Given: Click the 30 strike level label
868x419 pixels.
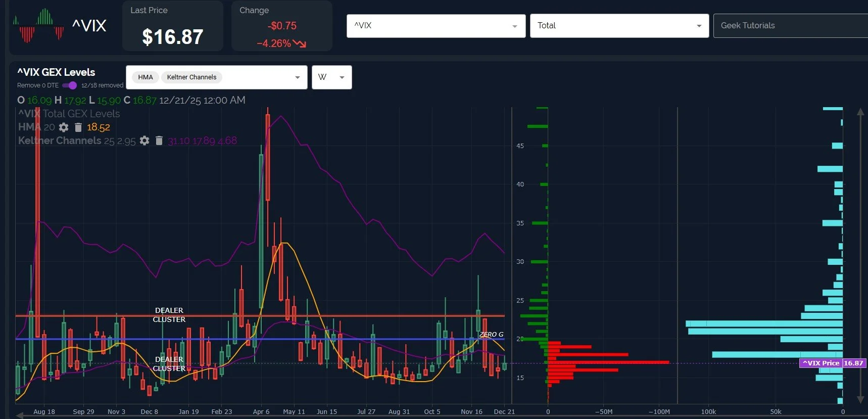Looking at the screenshot, I should 520,262.
